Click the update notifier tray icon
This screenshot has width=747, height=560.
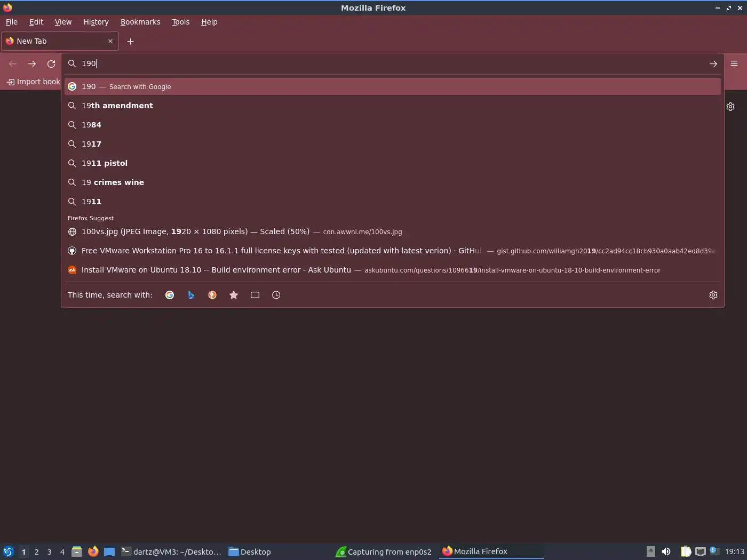tap(714, 551)
